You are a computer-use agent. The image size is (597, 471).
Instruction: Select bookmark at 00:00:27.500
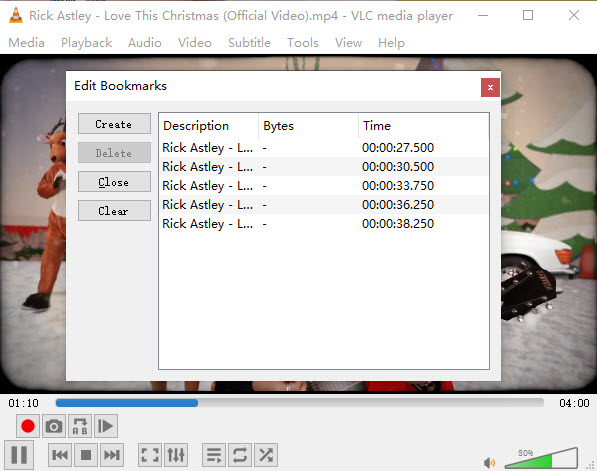(324, 147)
